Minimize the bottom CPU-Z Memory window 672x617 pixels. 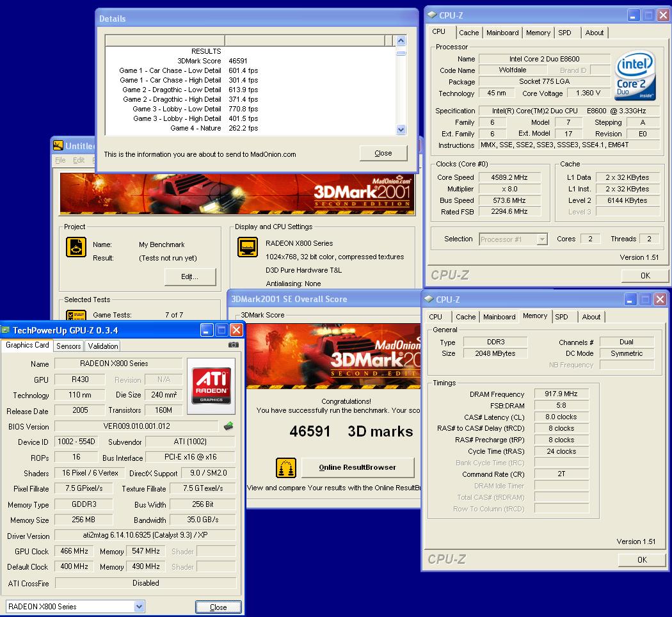point(630,300)
